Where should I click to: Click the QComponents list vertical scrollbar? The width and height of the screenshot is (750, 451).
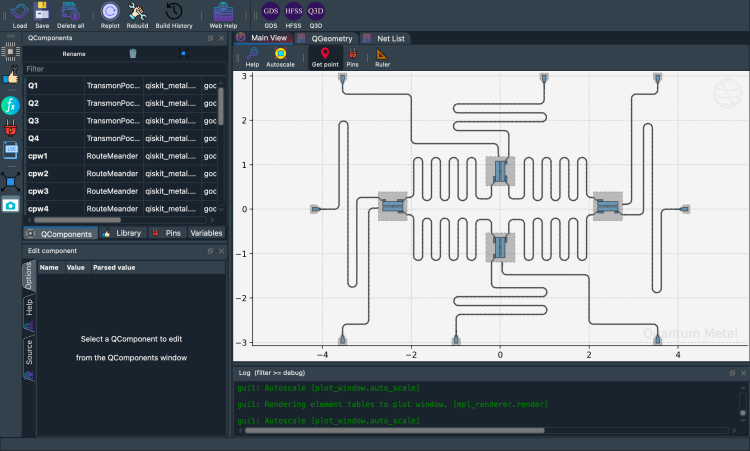[x=221, y=106]
